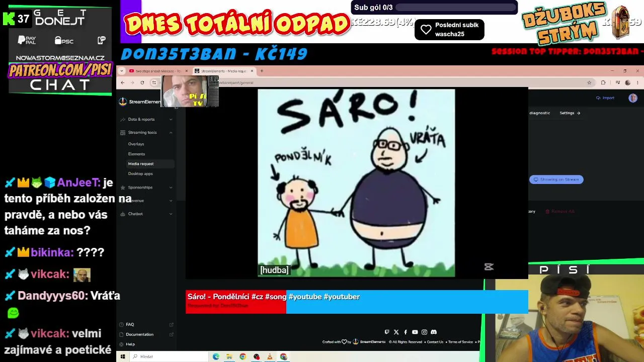The image size is (644, 362).
Task: Open the Contact Us footer link
Action: click(435, 342)
